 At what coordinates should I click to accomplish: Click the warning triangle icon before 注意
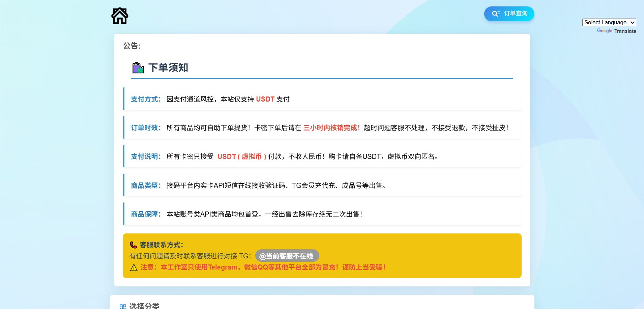click(134, 268)
